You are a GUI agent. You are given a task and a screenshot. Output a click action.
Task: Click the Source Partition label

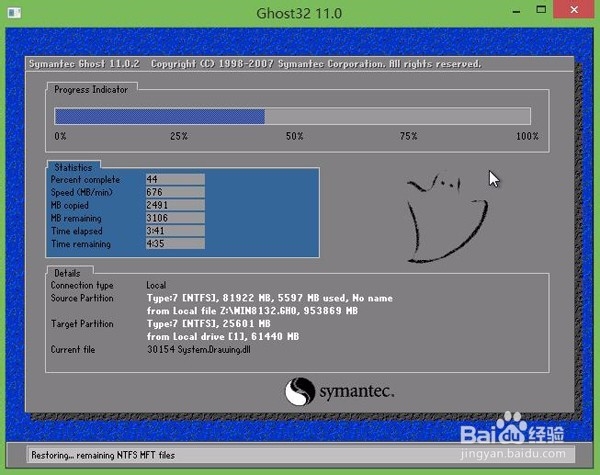coord(82,298)
